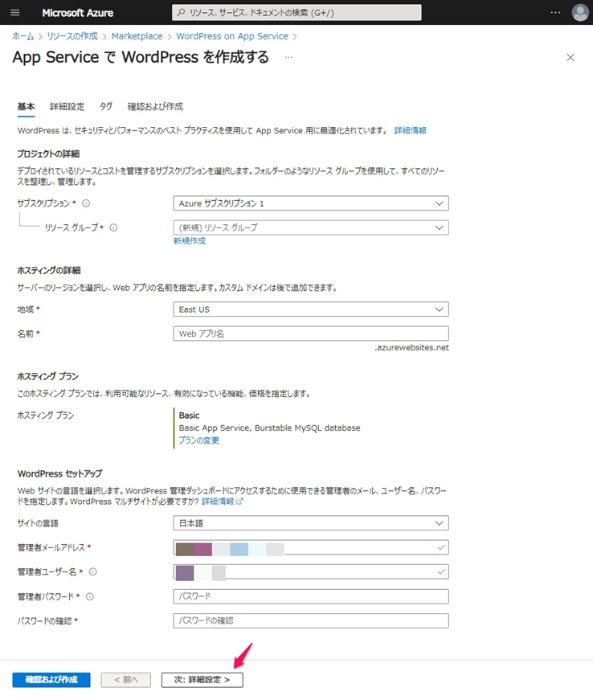This screenshot has width=593, height=700.
Task: Show info icon for リソース グループ
Action: click(113, 227)
